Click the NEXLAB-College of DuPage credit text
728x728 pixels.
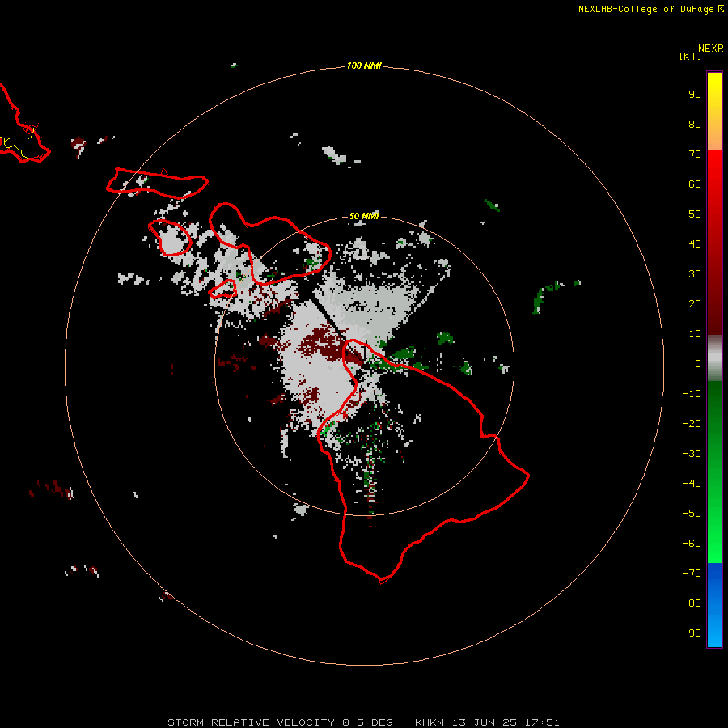[645, 9]
